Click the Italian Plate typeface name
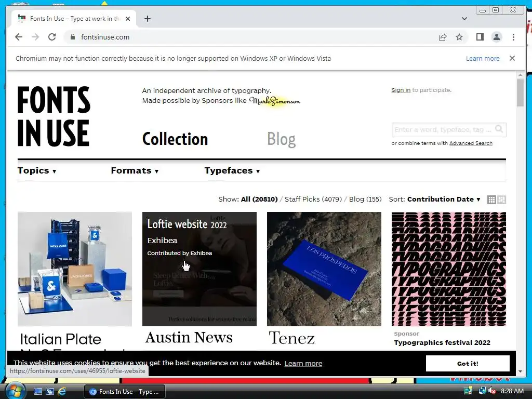The height and width of the screenshot is (399, 532). point(61,339)
